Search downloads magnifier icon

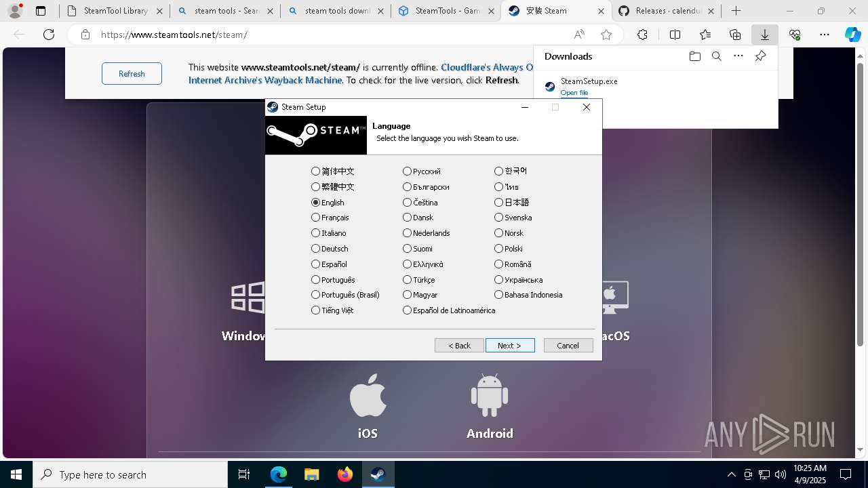click(717, 56)
